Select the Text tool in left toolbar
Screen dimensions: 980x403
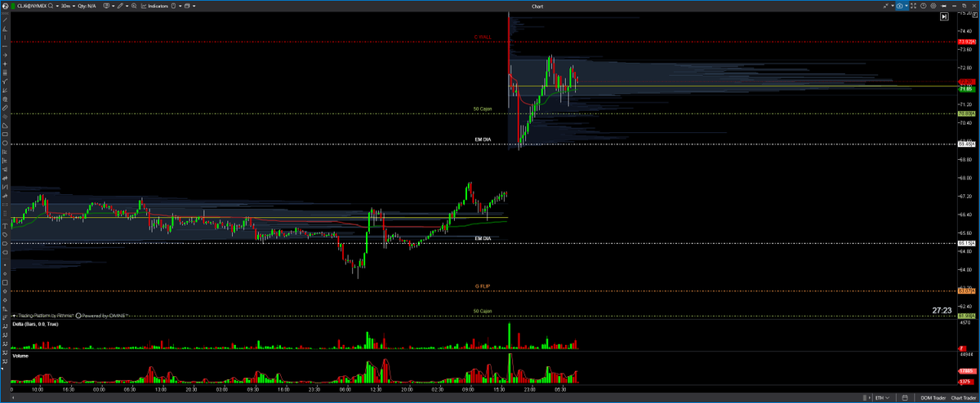point(5,224)
